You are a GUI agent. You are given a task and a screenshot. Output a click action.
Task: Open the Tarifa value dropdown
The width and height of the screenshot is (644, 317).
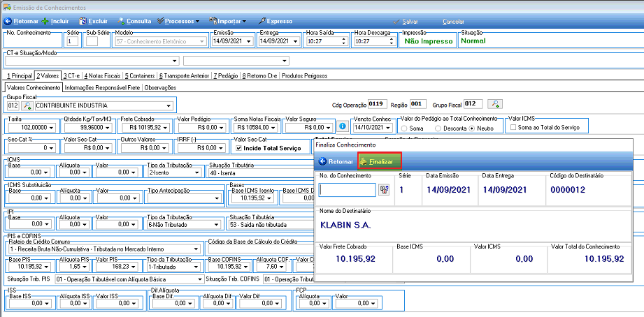[x=51, y=128]
